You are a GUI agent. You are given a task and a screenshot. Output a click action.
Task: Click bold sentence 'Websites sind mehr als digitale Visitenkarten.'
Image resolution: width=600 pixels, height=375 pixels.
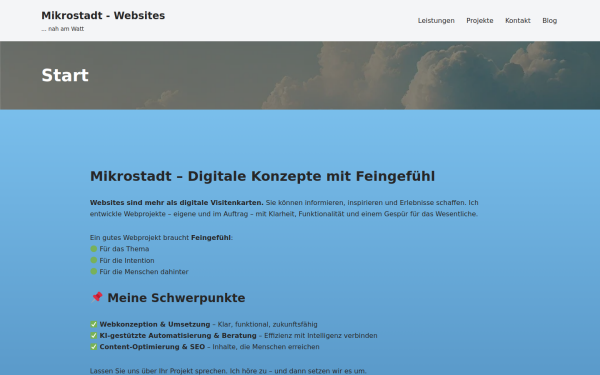click(177, 202)
